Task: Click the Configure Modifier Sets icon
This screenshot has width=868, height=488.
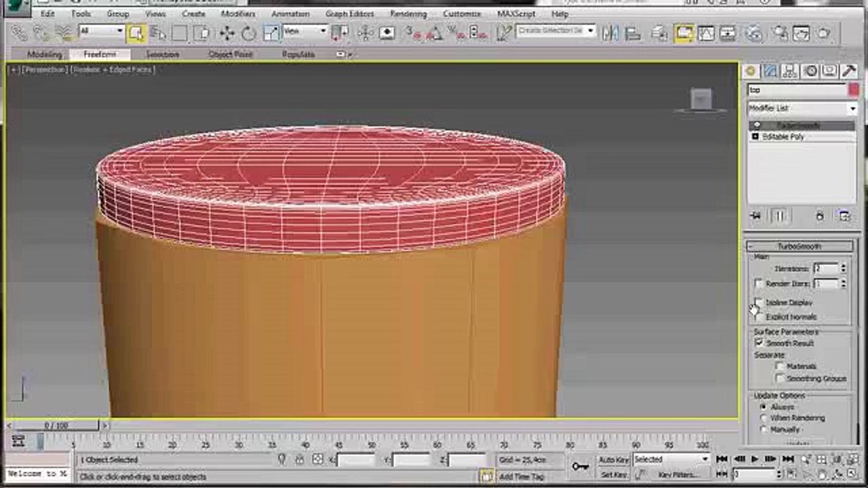Action: [844, 216]
